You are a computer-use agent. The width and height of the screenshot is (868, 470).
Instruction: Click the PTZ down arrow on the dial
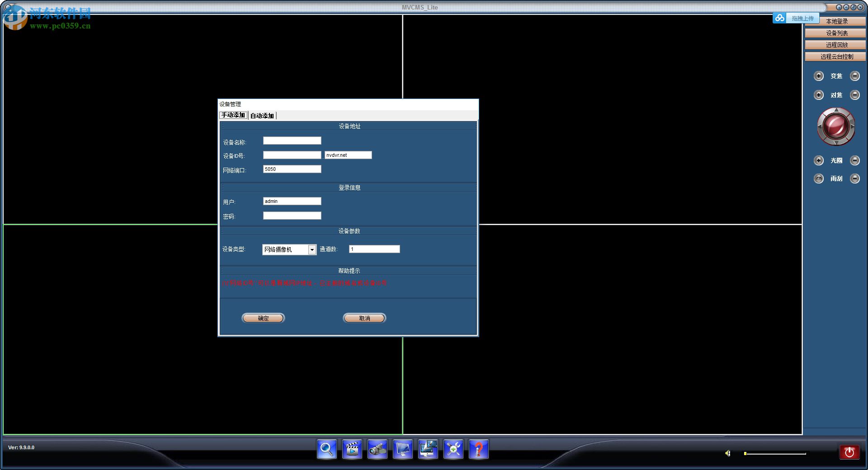(836, 143)
